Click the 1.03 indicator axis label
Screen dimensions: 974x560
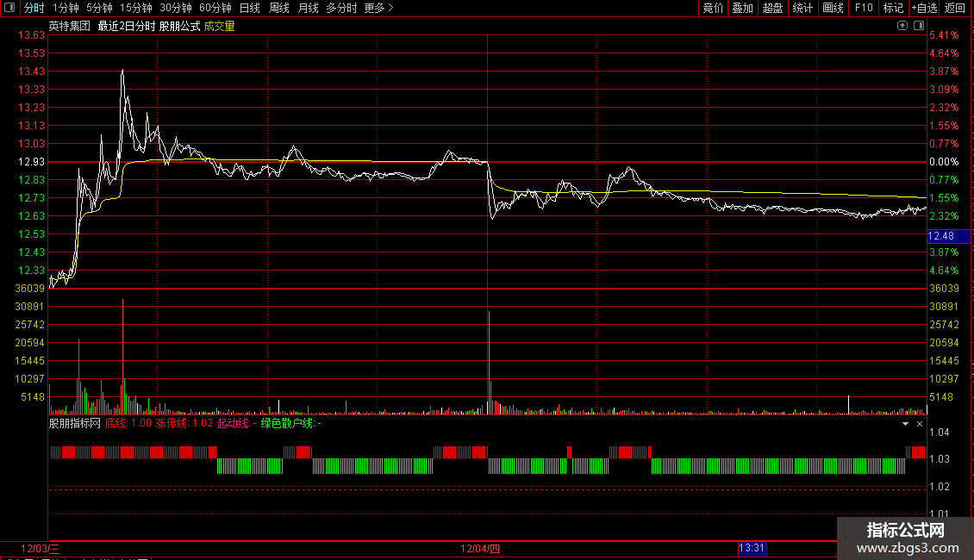click(x=940, y=459)
